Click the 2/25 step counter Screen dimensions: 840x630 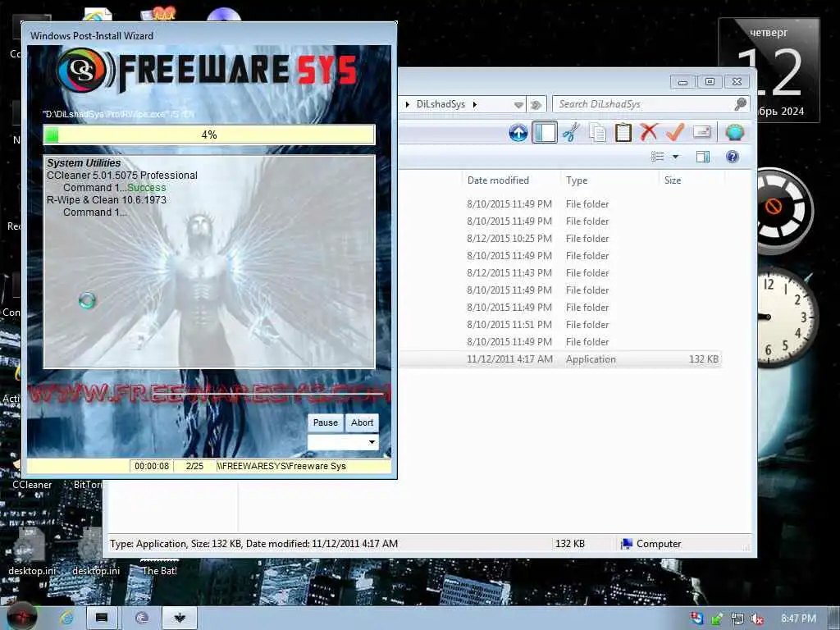point(194,466)
